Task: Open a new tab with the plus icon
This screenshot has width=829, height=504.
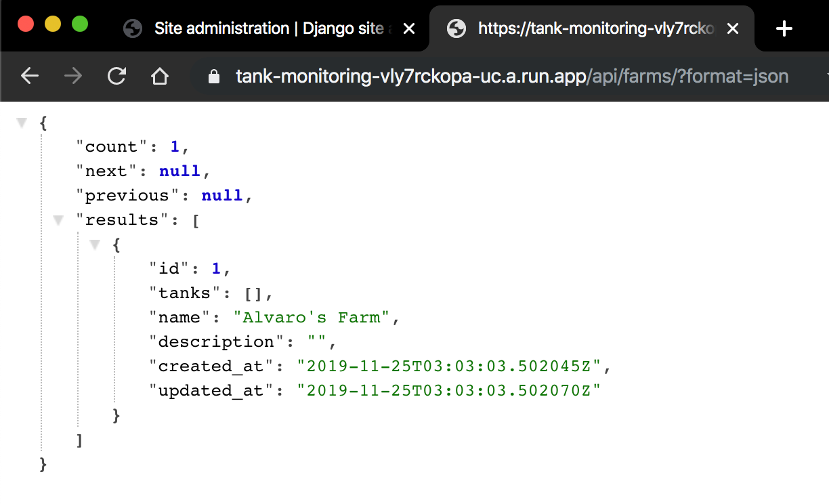Action: [784, 28]
